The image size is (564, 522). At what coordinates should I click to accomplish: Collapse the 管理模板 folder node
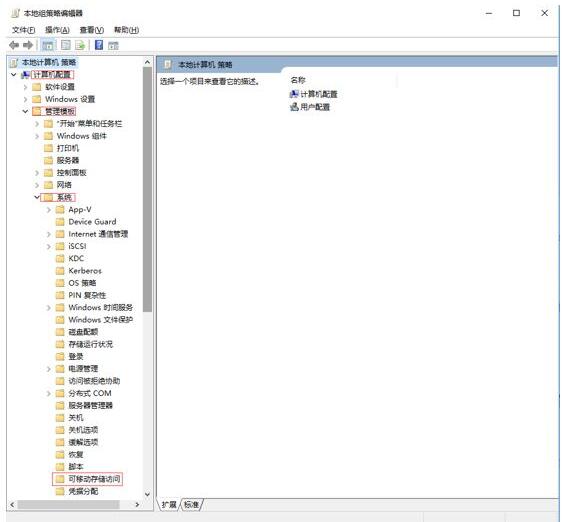coord(25,111)
